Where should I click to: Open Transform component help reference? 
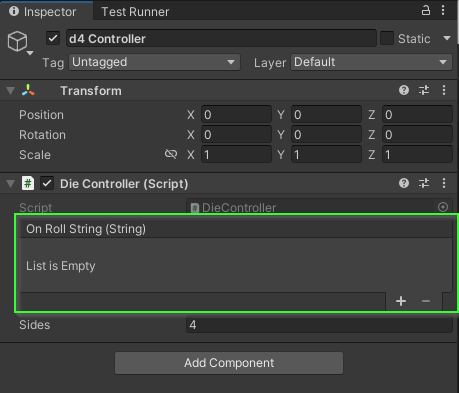[x=404, y=90]
